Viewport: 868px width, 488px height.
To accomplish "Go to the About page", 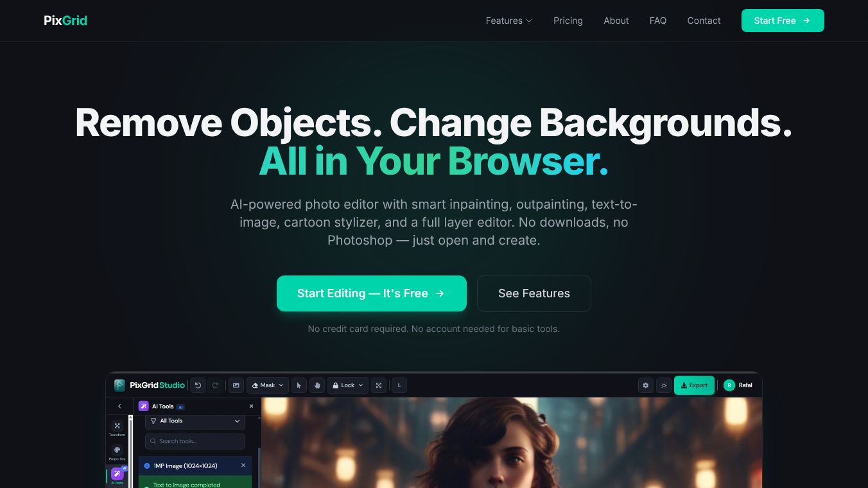I will coord(616,21).
